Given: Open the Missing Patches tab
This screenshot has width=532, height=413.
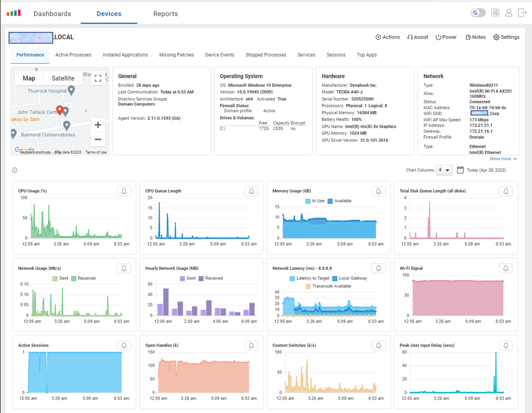Looking at the screenshot, I should click(176, 55).
